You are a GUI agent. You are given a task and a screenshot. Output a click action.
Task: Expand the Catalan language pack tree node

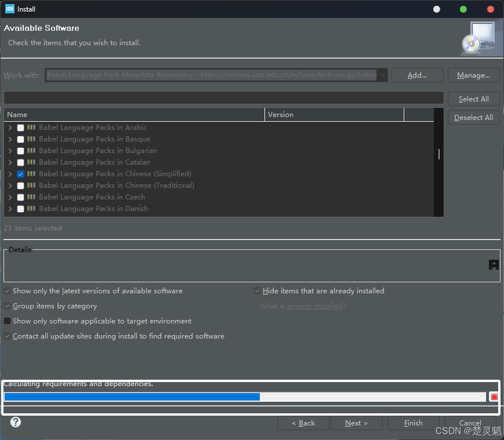click(10, 162)
